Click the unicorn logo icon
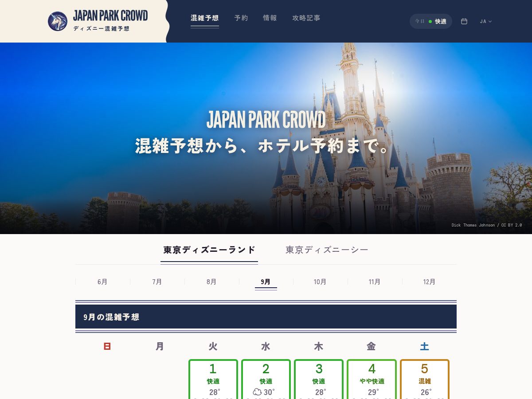 point(58,21)
